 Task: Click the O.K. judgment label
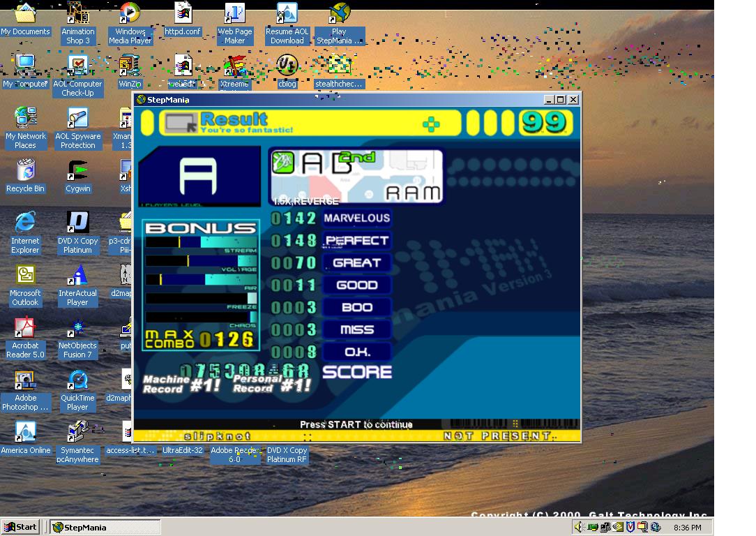click(x=357, y=351)
